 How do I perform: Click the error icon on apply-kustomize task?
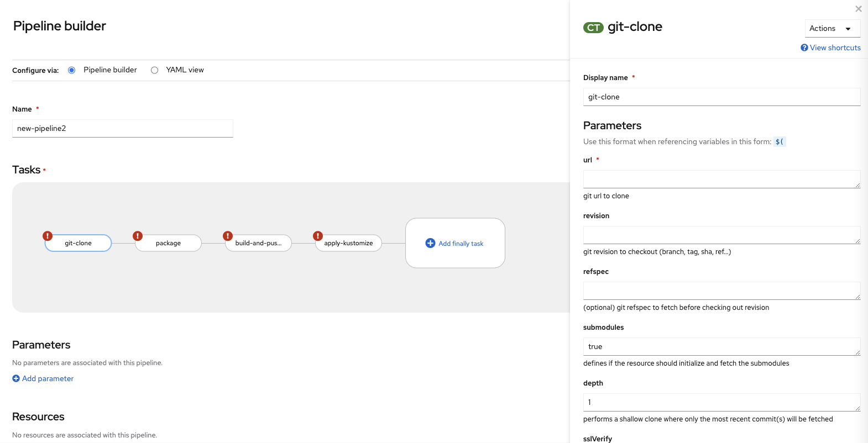click(x=318, y=236)
